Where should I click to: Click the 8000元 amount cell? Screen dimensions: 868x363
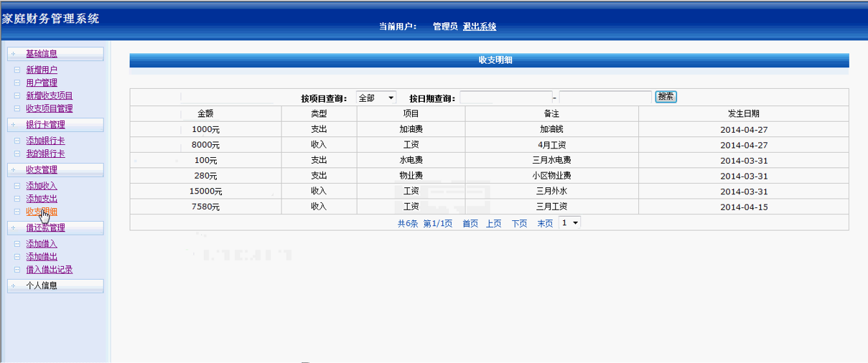pos(205,145)
